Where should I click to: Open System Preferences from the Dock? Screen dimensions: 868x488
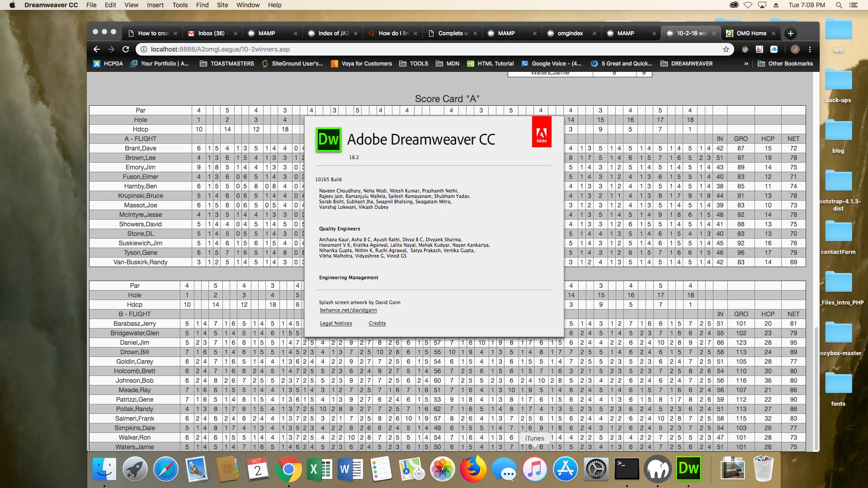596,469
